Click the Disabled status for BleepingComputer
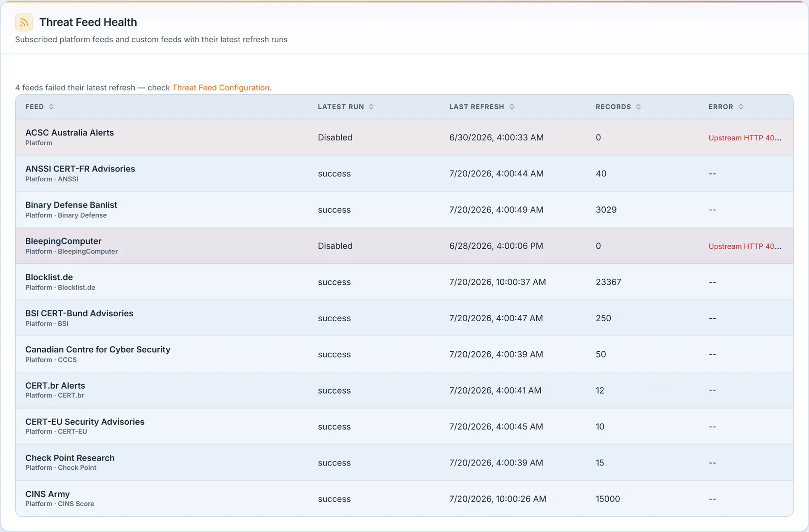 click(x=335, y=246)
